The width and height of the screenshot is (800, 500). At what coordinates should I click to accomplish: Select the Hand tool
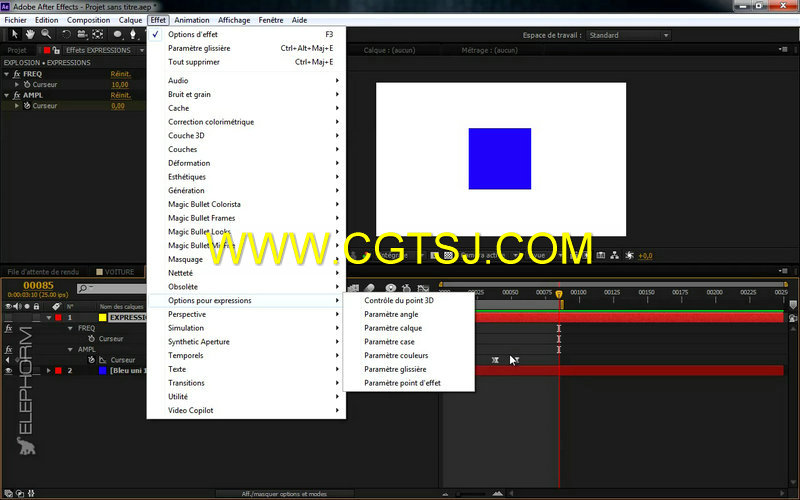tap(30, 34)
